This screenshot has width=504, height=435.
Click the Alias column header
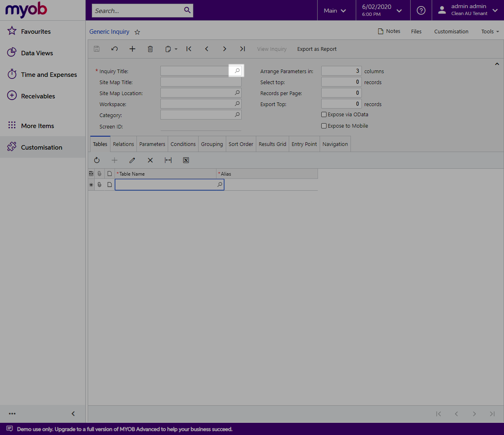coord(267,174)
